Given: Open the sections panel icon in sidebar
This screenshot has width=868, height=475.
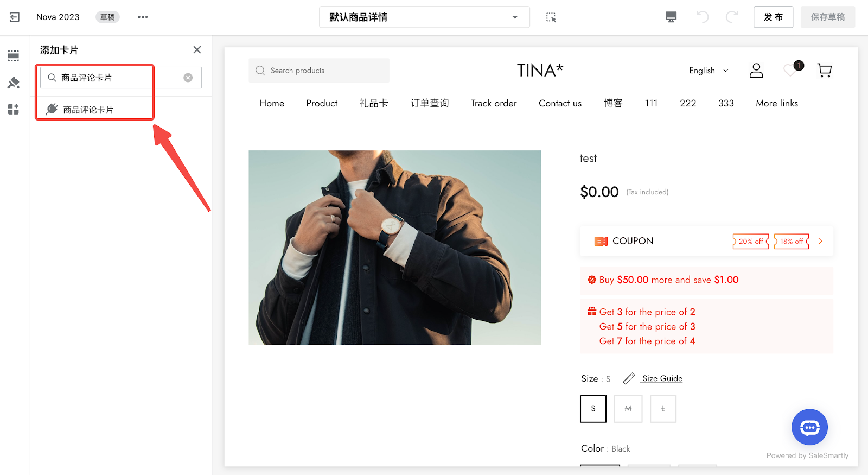Looking at the screenshot, I should [x=14, y=55].
